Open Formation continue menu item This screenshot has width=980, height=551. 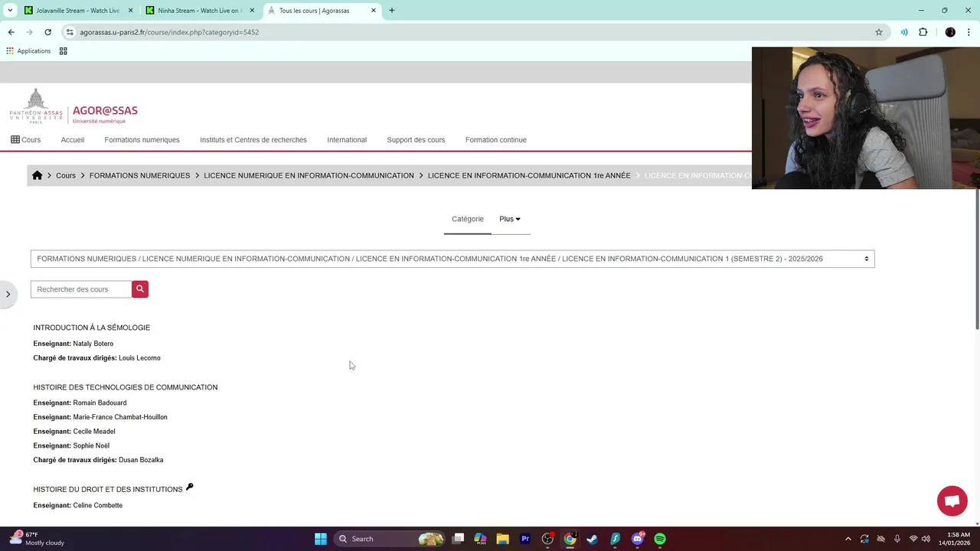tap(496, 140)
